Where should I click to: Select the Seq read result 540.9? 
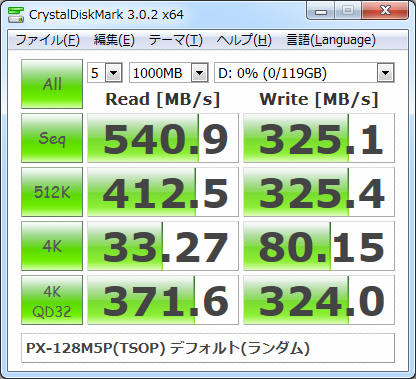tap(163, 138)
